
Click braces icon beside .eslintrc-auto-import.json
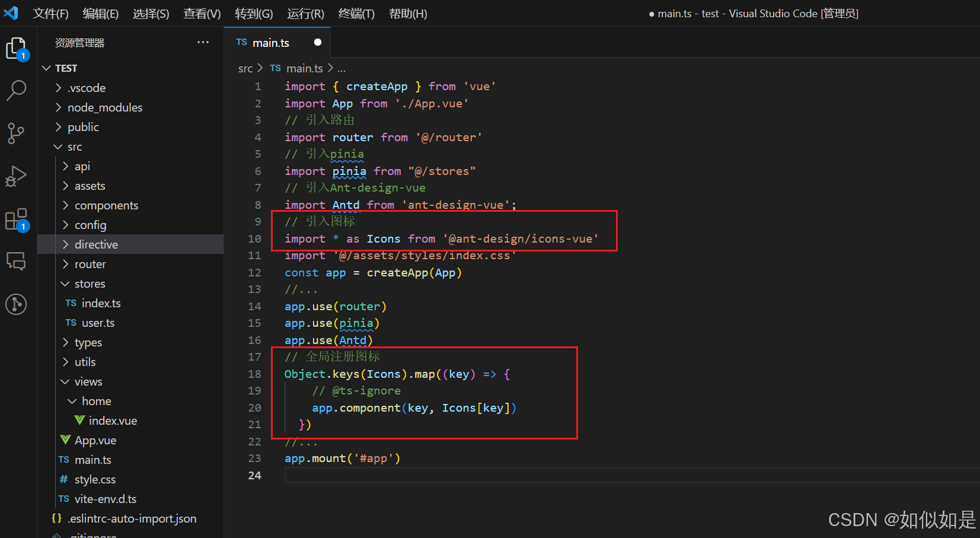pyautogui.click(x=57, y=518)
